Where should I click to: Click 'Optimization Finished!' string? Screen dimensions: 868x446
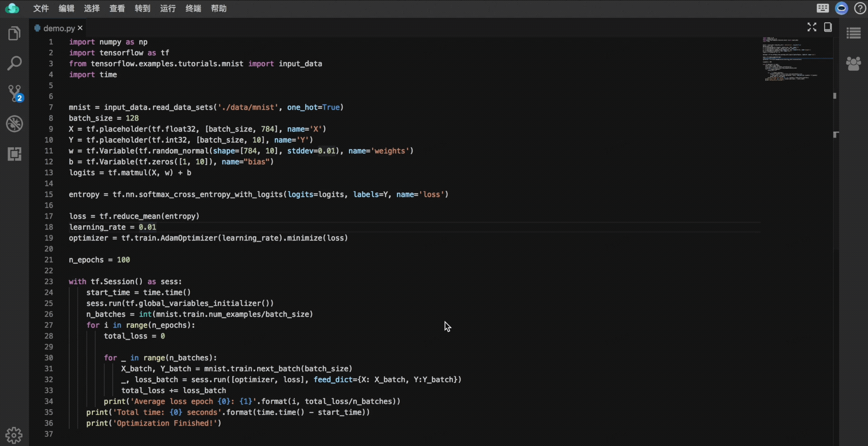pos(165,423)
